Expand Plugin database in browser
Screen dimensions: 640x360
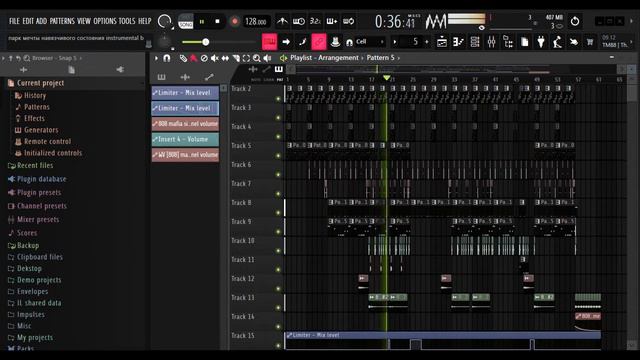(x=37, y=179)
